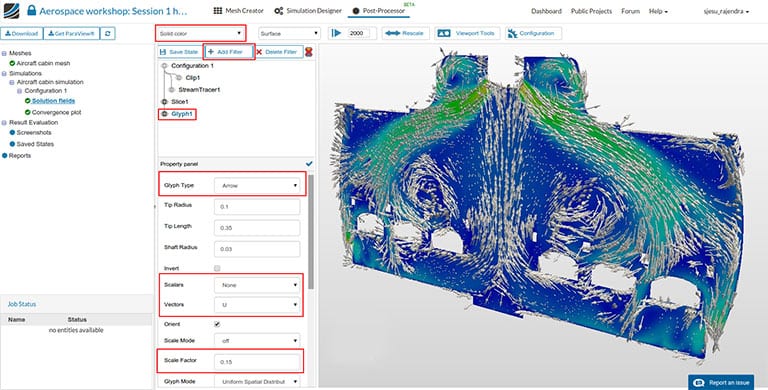Screen dimensions: 768x390
Task: Select Glyph1 in pipeline tree
Action: tap(182, 114)
